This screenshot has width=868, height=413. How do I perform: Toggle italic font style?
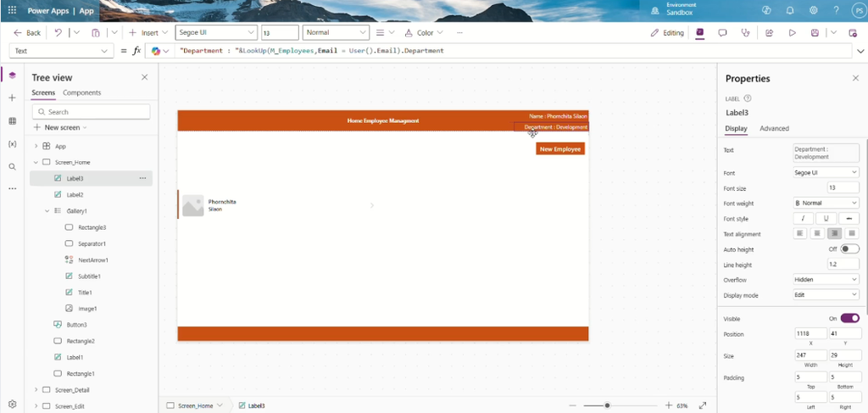[x=804, y=218]
